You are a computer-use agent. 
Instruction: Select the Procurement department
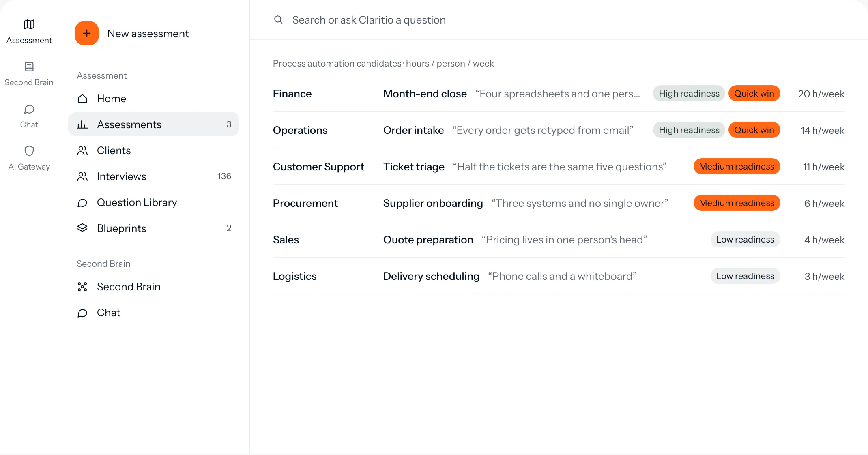[x=305, y=203]
